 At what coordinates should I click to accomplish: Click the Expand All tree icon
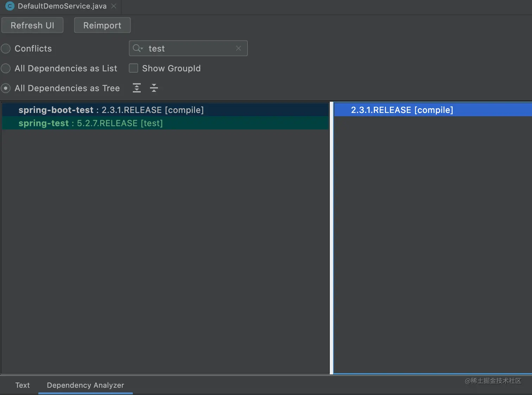coord(137,88)
